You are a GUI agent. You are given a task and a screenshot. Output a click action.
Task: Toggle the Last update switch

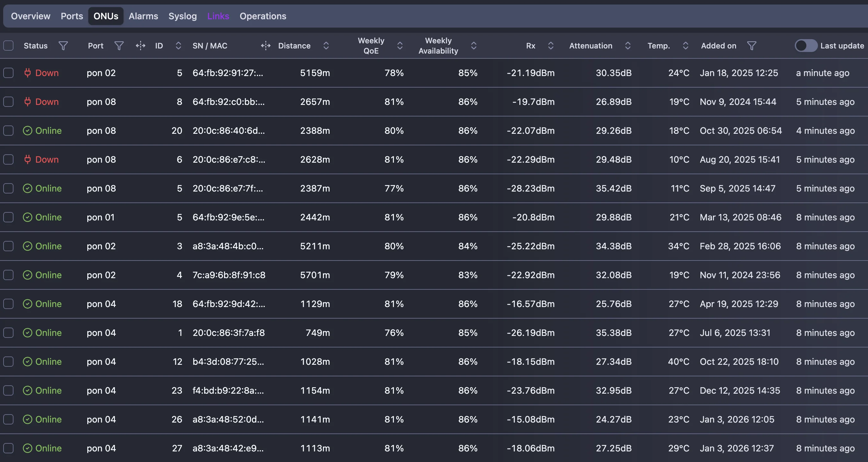pos(806,46)
